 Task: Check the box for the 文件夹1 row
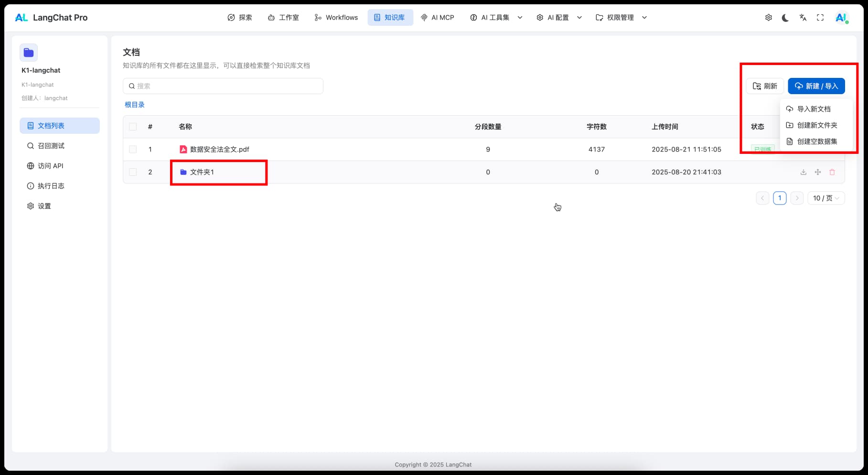(x=133, y=172)
